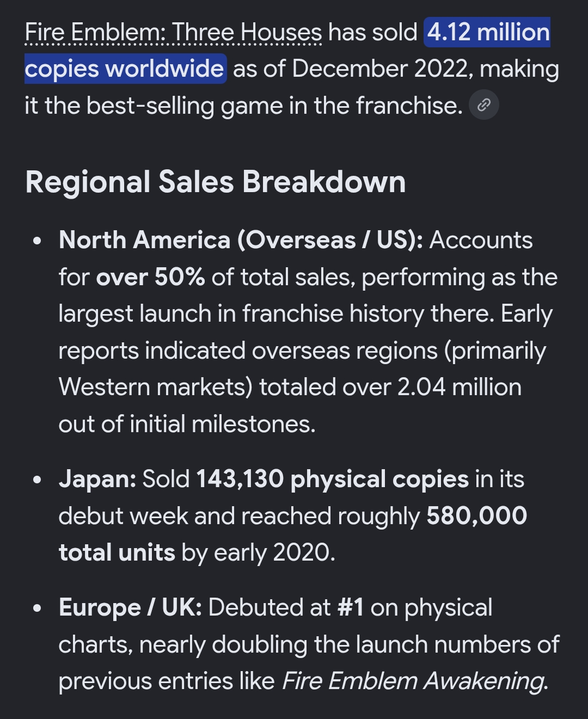Click the December 2022 date text

coord(381,69)
